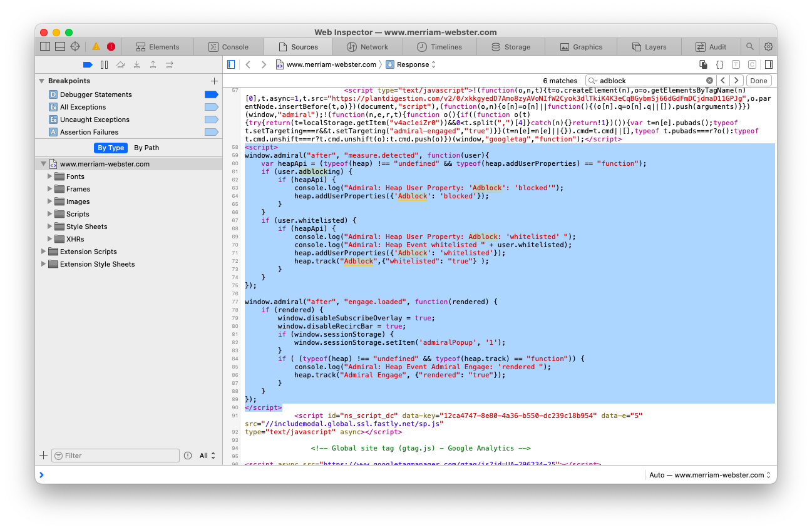Expand the Frames folder
The height and width of the screenshot is (530, 812).
coord(50,189)
